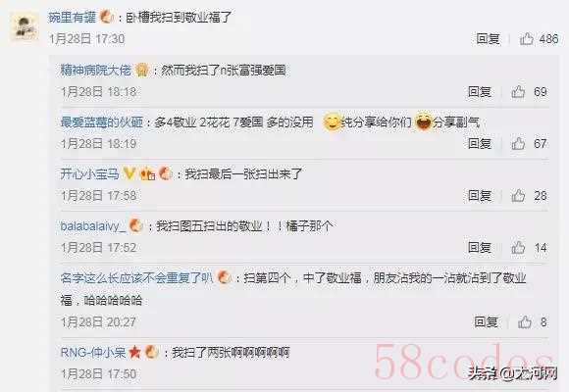
Task: Reply to 最爱蓝莓的伙砸's comment
Action: [x=480, y=144]
